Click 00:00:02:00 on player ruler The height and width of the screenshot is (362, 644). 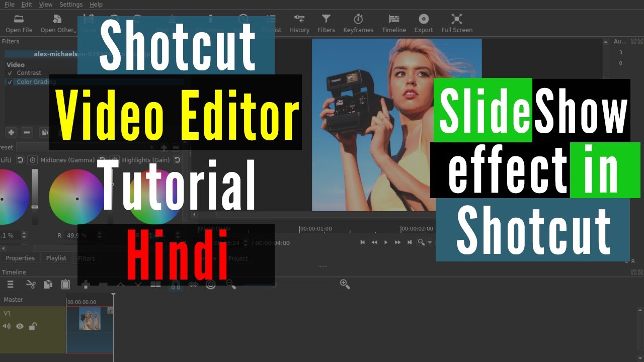417,229
